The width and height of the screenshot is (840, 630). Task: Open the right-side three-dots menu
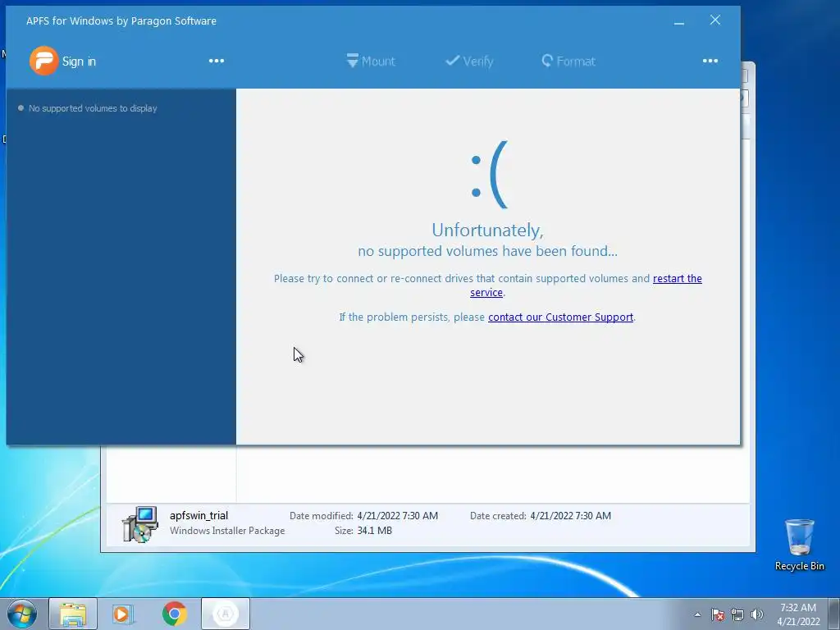point(710,61)
